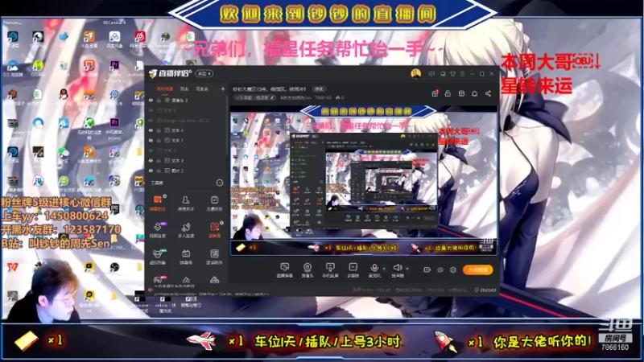Toggle visibility of the 摄像头 3 layer
644x362 pixels.
pos(151,100)
